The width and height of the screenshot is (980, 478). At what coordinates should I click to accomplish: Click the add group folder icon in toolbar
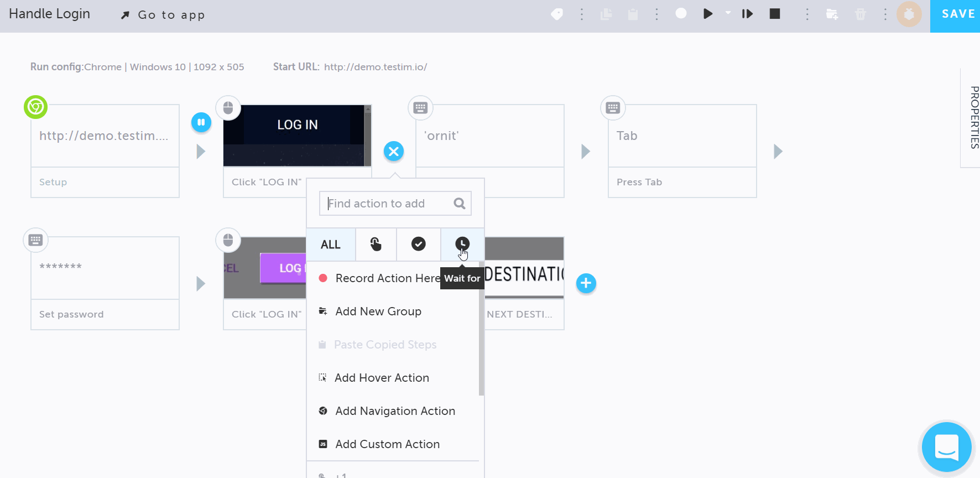[x=832, y=14]
